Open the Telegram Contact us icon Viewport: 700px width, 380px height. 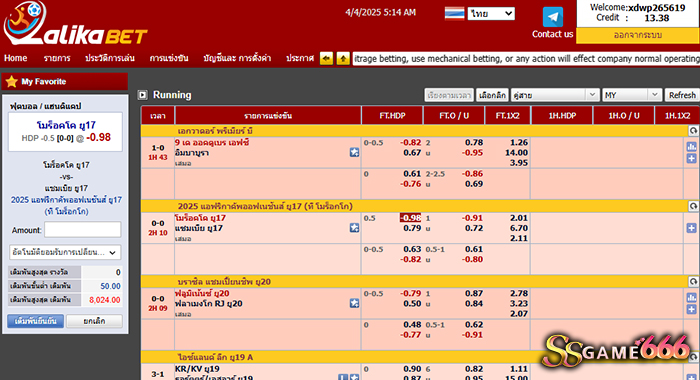point(553,17)
